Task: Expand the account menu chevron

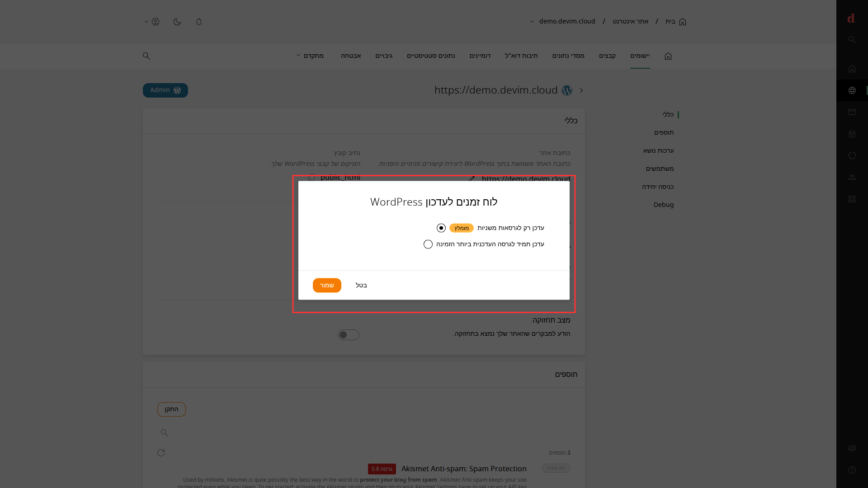Action: pyautogui.click(x=146, y=22)
